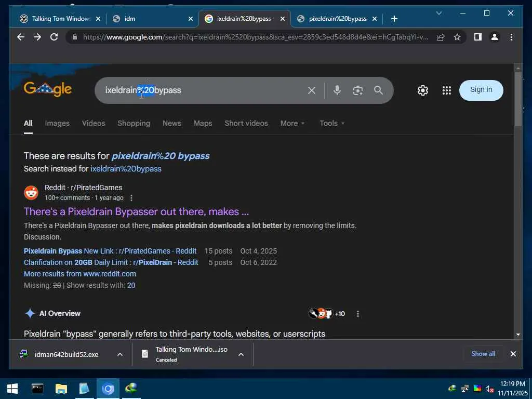532x399 pixels.
Task: Open Pixeldrain Bypass New Link post
Action: pyautogui.click(x=110, y=251)
